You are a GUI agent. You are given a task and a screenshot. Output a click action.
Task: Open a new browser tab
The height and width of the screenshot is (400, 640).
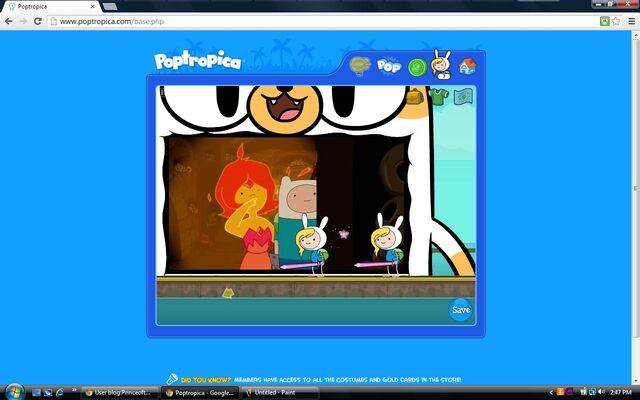click(109, 7)
